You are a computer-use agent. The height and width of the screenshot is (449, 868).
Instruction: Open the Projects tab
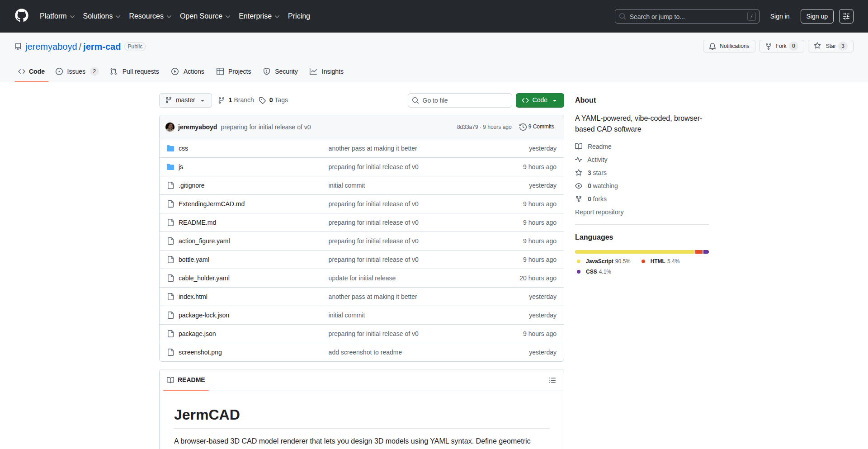coord(234,71)
